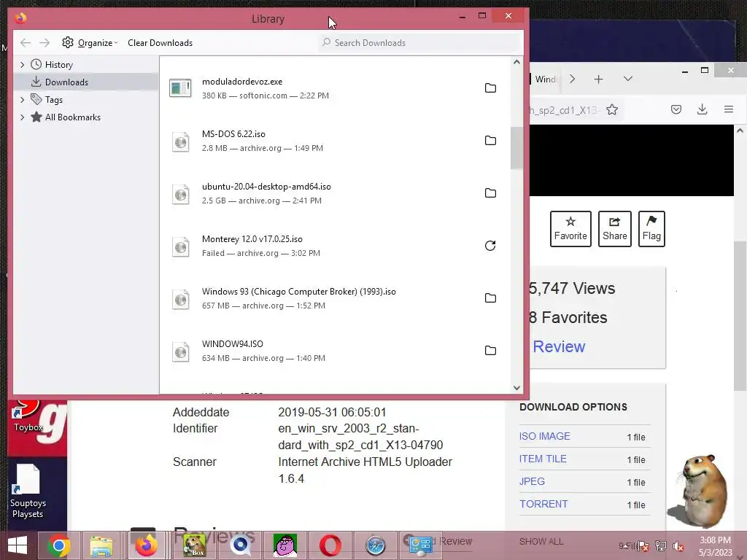Click scroll up arrow in downloads list
The height and width of the screenshot is (560, 747).
click(517, 62)
